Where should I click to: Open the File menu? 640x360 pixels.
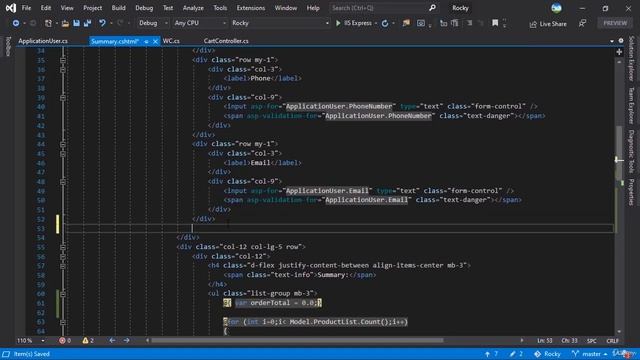pyautogui.click(x=26, y=8)
